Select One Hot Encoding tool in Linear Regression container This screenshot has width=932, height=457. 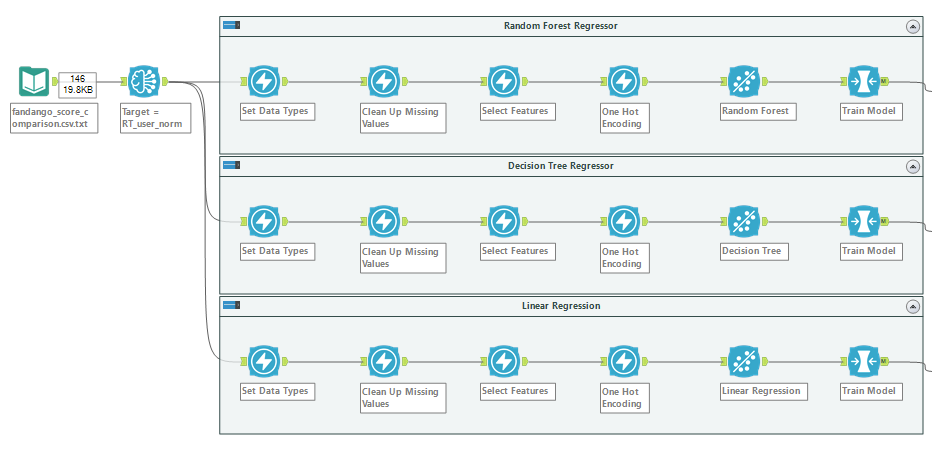tap(624, 362)
